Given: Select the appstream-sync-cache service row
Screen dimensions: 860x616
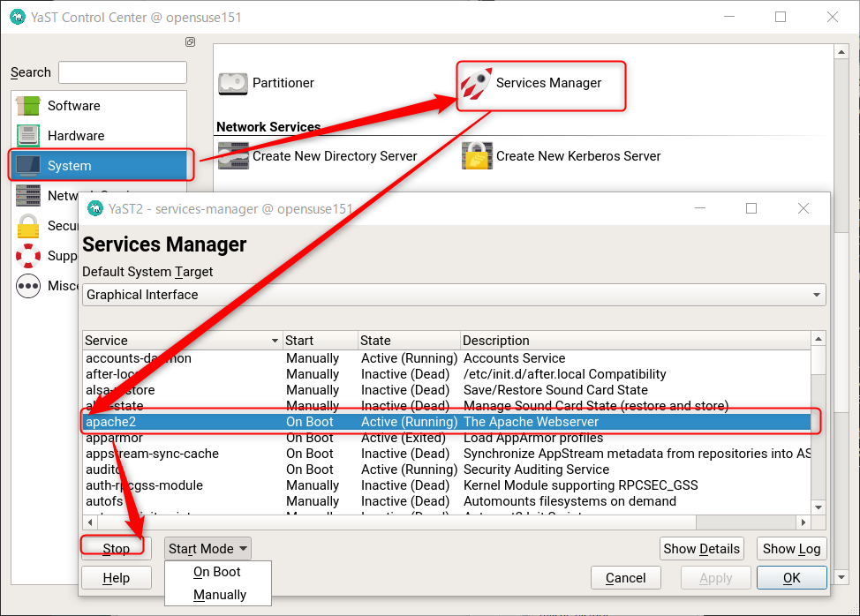Looking at the screenshot, I should click(x=447, y=454).
